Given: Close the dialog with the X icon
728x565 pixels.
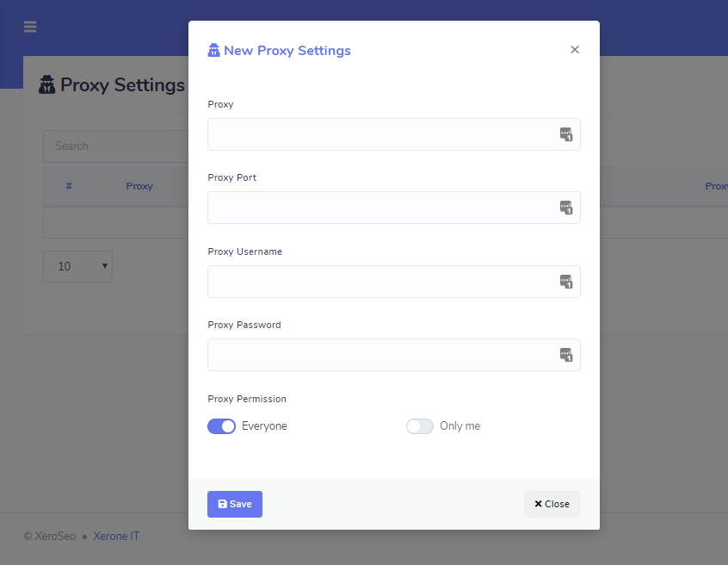Looking at the screenshot, I should 575,50.
